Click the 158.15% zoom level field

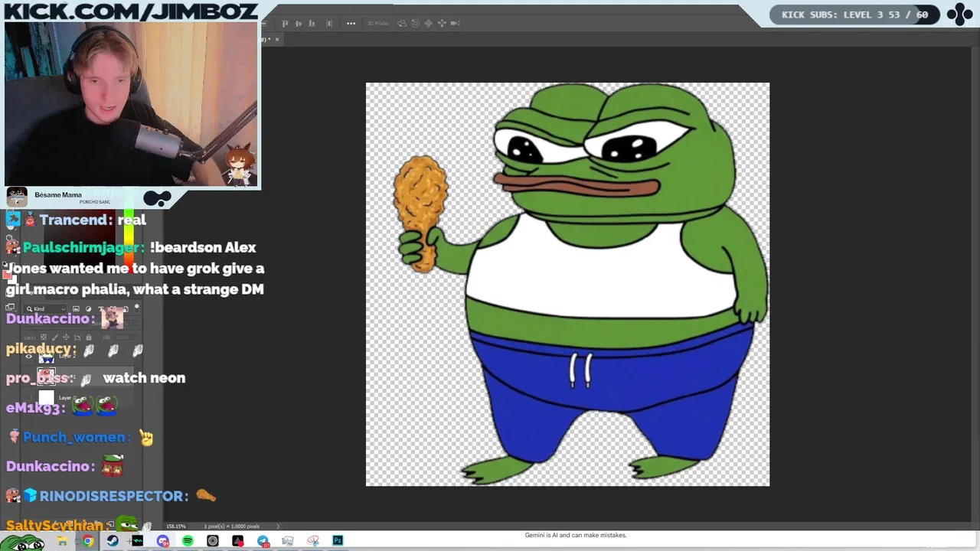point(176,527)
